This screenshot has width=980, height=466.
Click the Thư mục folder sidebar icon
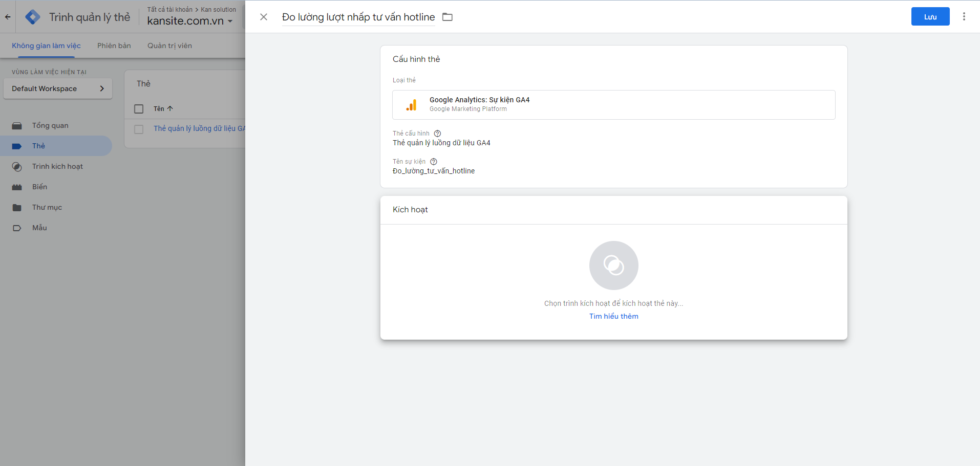coord(17,208)
